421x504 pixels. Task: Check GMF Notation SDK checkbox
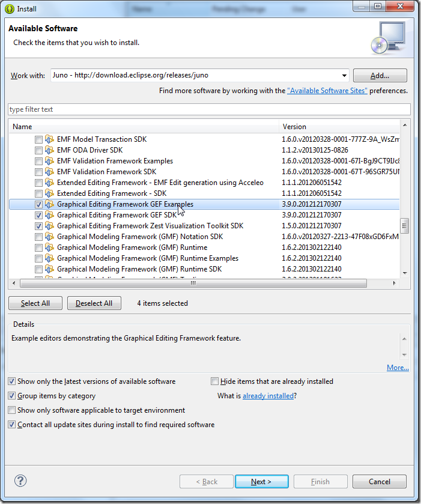coord(38,237)
